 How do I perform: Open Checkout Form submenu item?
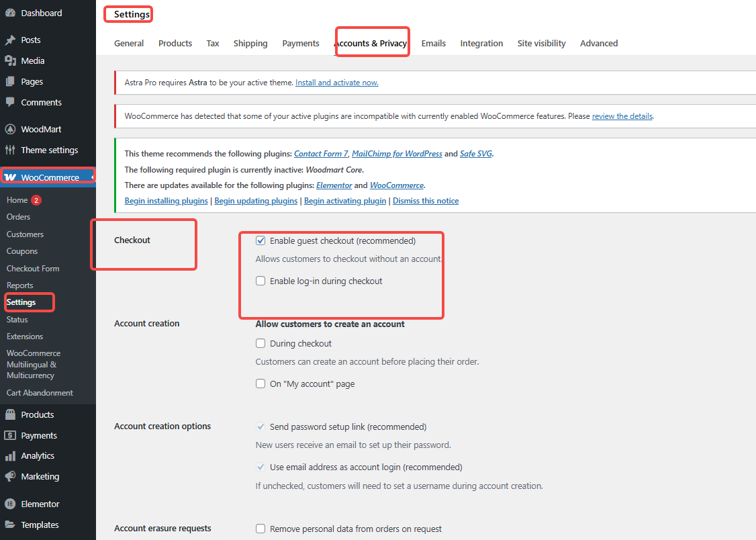33,269
